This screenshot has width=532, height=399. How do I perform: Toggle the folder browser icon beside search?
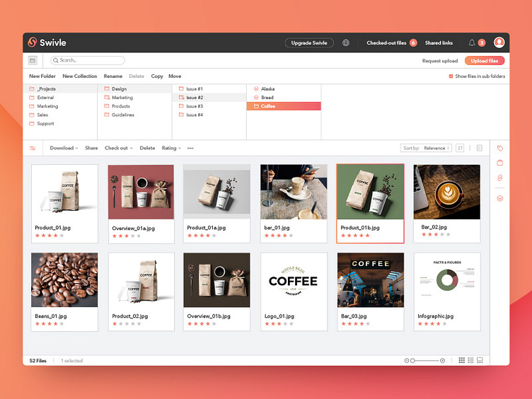coord(33,60)
